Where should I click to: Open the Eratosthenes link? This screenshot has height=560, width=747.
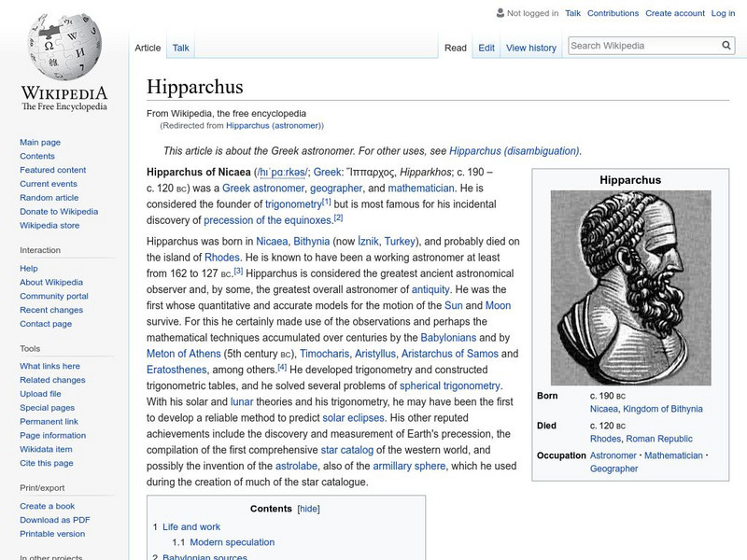click(176, 370)
